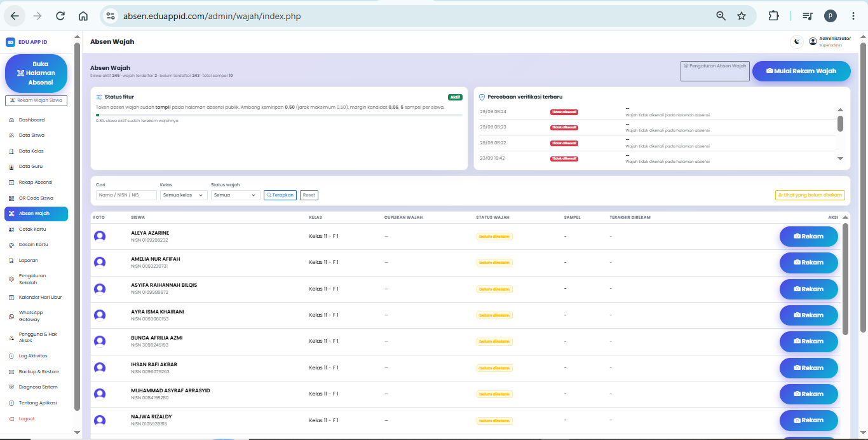Screen dimensions: 868x440
Task: Click ALEYA AZARINE's profile photo avatar
Action: click(x=100, y=237)
